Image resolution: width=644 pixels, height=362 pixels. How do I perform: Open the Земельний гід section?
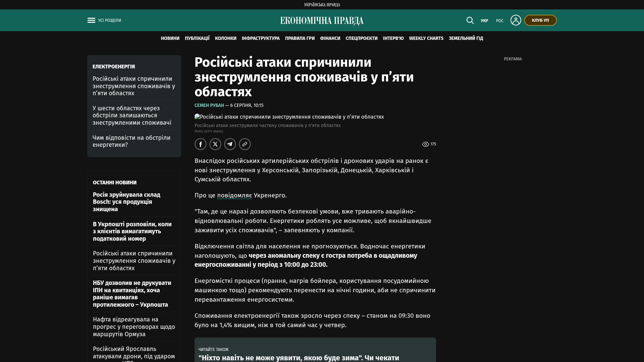pos(466,39)
